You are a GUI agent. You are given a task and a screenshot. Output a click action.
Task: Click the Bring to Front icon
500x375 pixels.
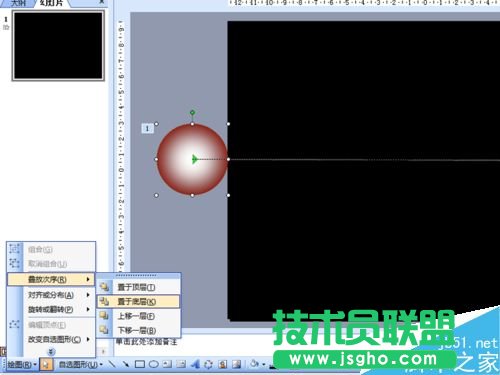pos(104,287)
